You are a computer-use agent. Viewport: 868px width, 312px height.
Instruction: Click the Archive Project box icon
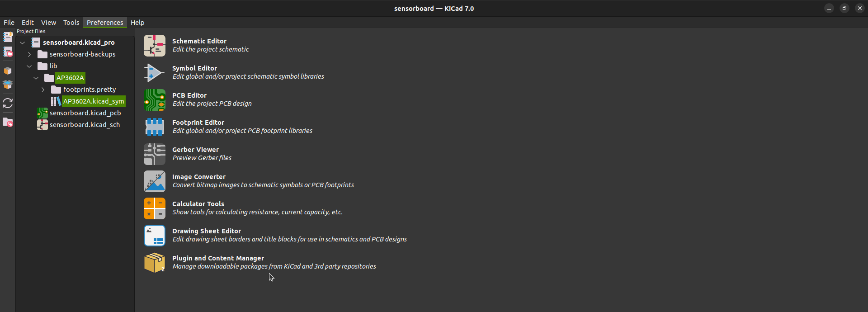[x=8, y=71]
